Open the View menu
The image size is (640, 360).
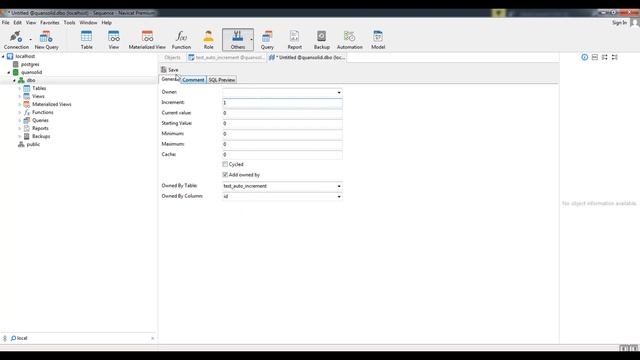coord(31,23)
